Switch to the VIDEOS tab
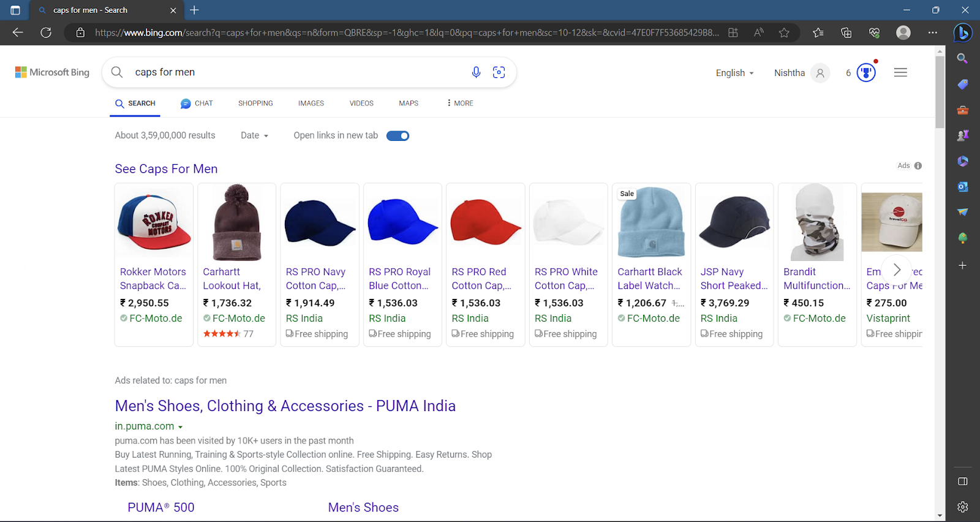This screenshot has width=980, height=522. [x=361, y=104]
